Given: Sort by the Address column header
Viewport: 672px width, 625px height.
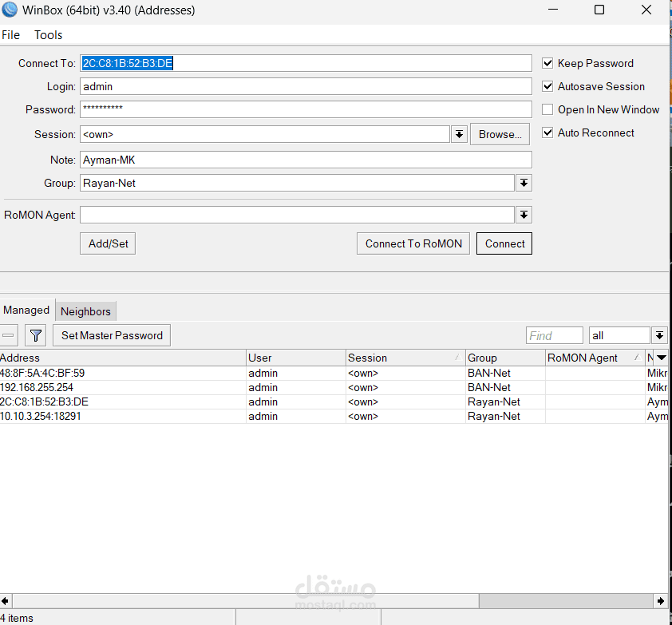Looking at the screenshot, I should point(123,358).
